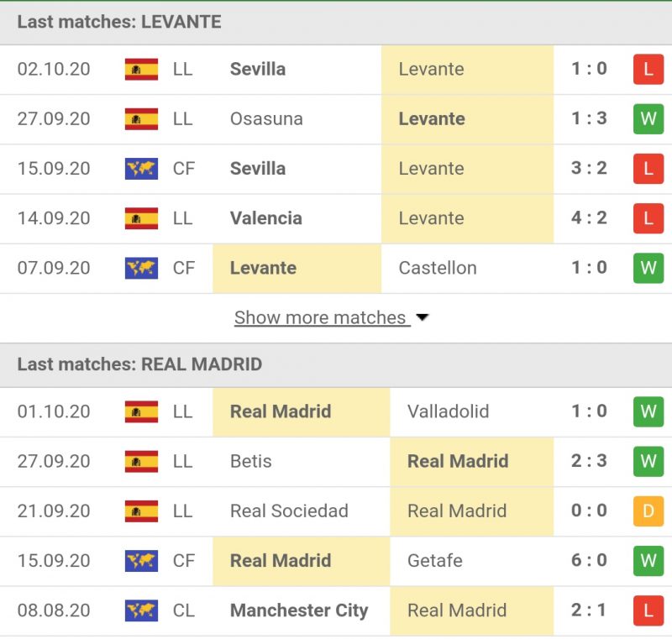The height and width of the screenshot is (639, 672).
Task: Click the 01.10.20 match date
Action: 54,412
